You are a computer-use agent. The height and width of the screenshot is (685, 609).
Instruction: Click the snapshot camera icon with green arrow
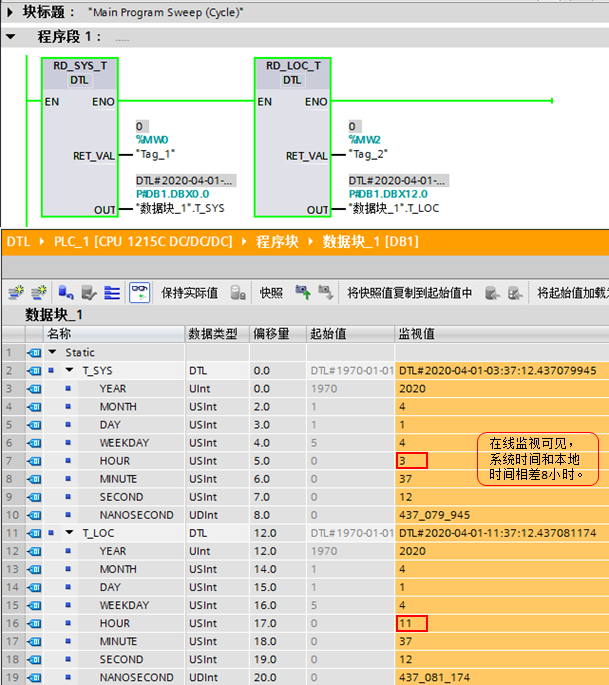point(303,292)
